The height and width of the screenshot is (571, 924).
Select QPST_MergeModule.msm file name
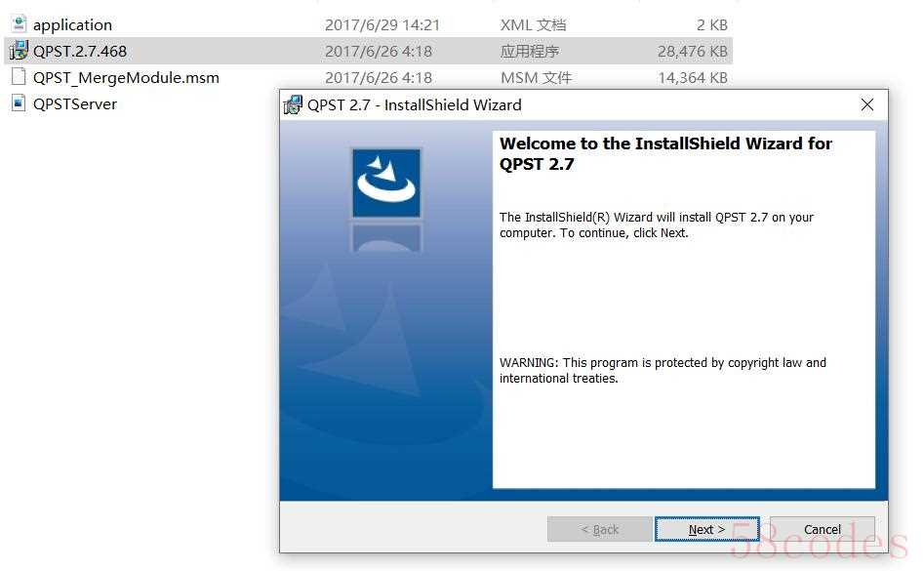tap(126, 78)
